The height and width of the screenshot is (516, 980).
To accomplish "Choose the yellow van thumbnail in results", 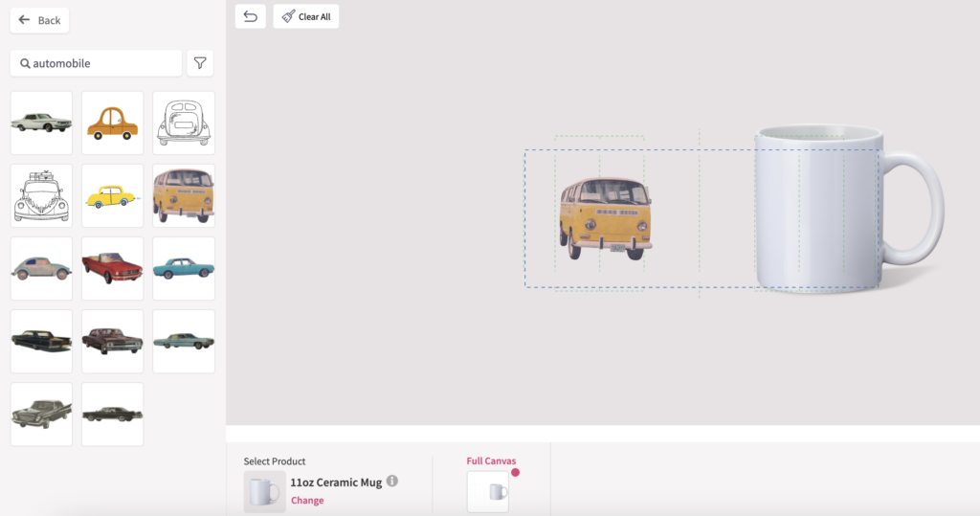I will click(x=184, y=195).
